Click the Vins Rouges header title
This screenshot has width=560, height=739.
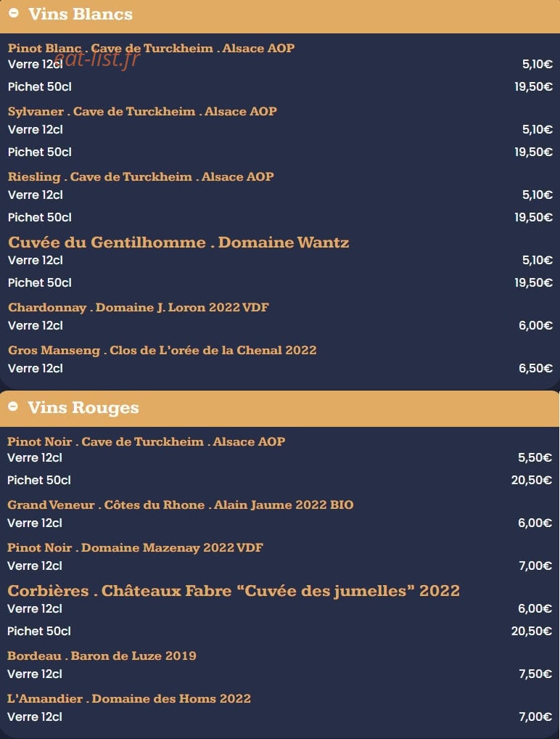click(x=83, y=408)
